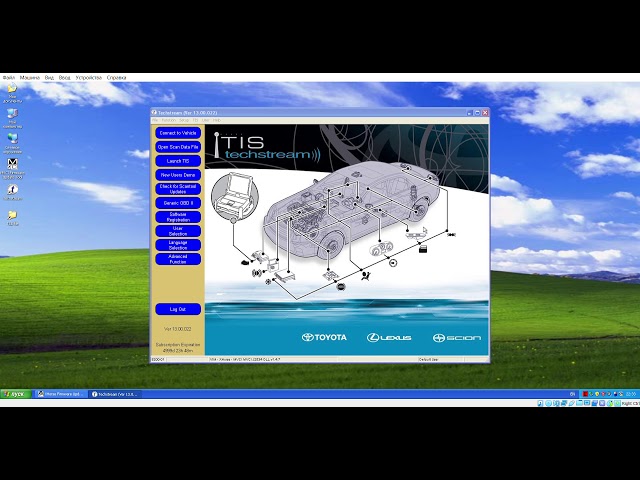Open Techstream Setup menu
The image size is (640, 480).
(184, 120)
